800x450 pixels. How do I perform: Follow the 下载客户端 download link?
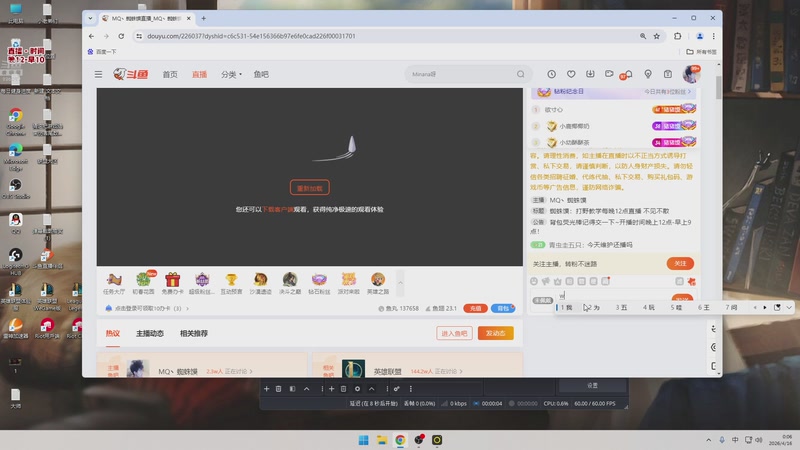tap(278, 209)
